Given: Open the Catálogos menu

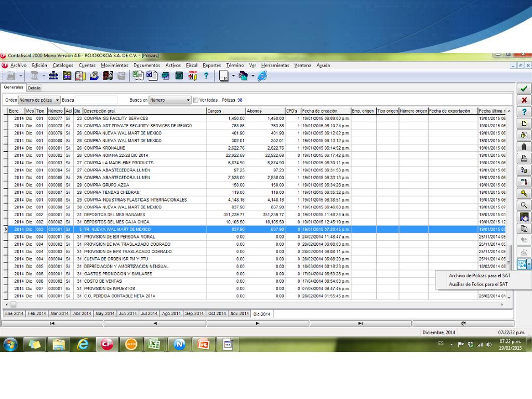Looking at the screenshot, I should click(63, 65).
